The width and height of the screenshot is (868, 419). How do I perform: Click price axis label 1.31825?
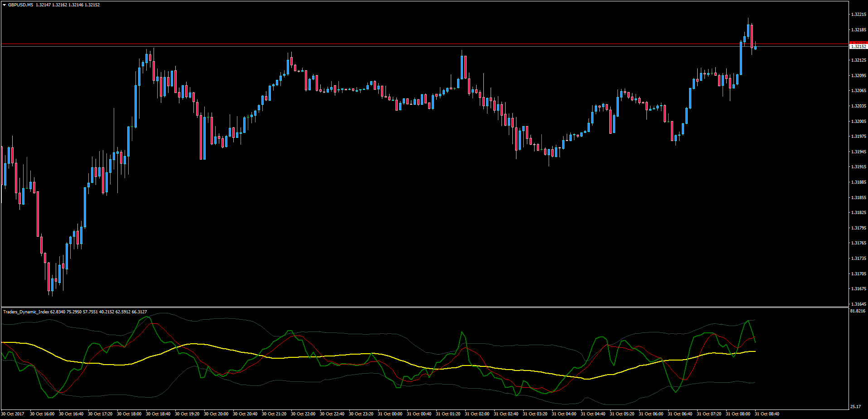pos(858,213)
